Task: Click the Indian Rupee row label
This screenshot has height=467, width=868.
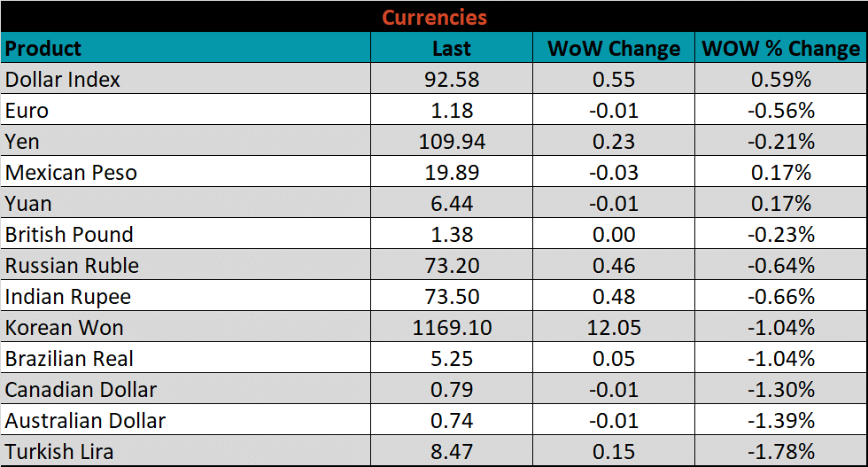Action: pyautogui.click(x=68, y=297)
